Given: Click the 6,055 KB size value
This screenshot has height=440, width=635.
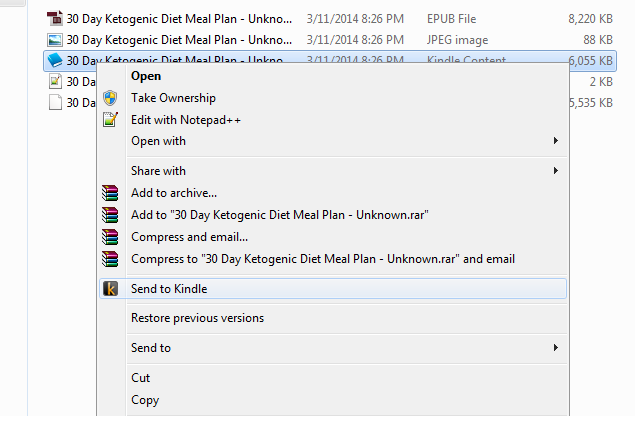Looking at the screenshot, I should (590, 61).
